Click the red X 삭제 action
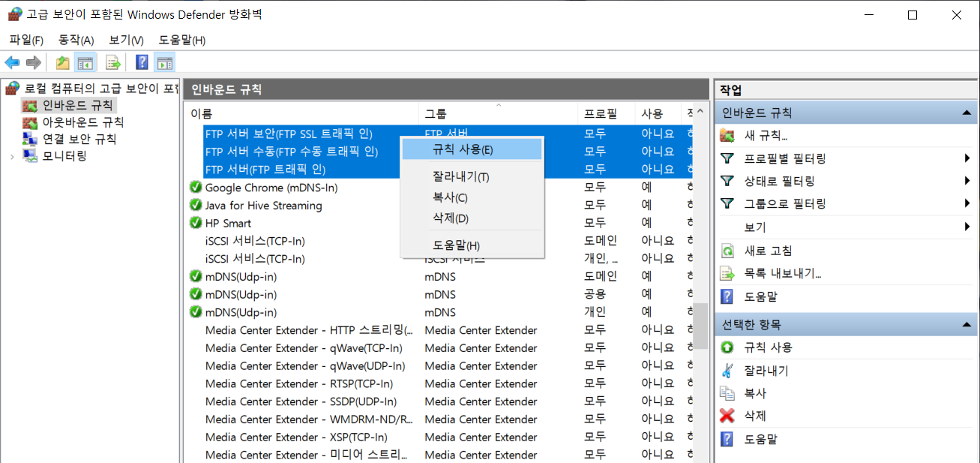980x463 pixels. click(x=754, y=416)
